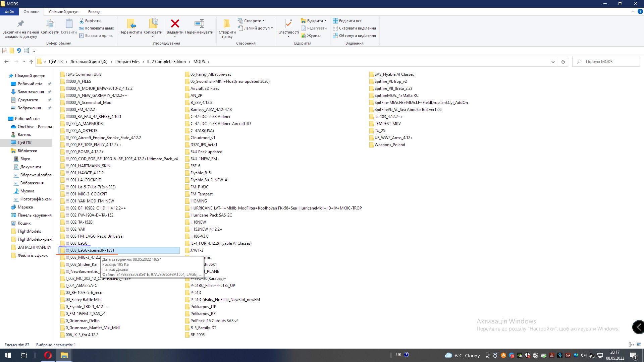
Task: Click Локальний диск (D:) breadcrumb
Action: pos(89,62)
